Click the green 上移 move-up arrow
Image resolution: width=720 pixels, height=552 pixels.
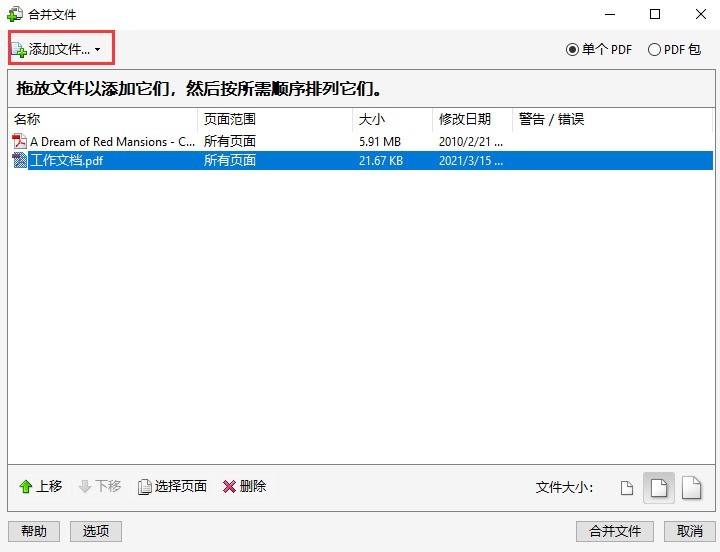[x=26, y=487]
